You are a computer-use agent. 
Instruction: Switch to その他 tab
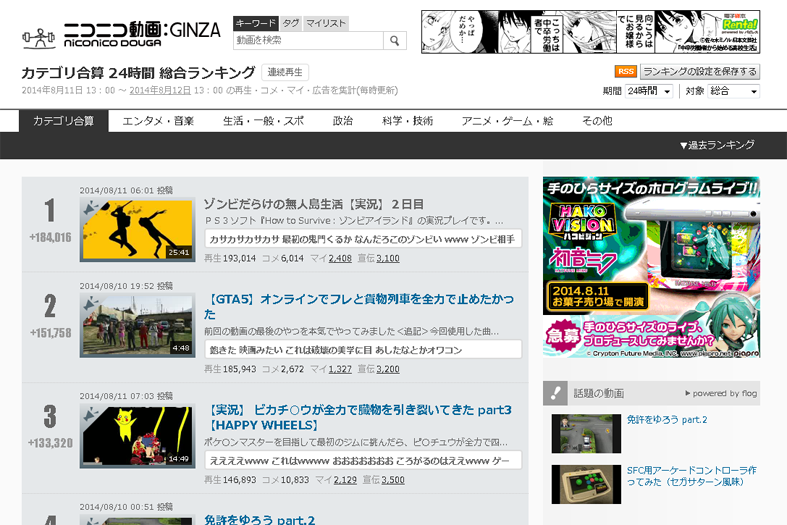(x=597, y=121)
